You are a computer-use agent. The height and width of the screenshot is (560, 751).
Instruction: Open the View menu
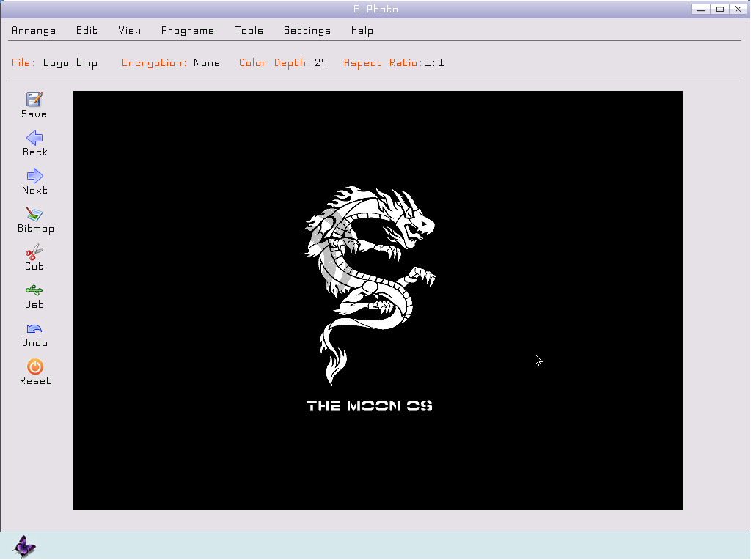pos(129,31)
